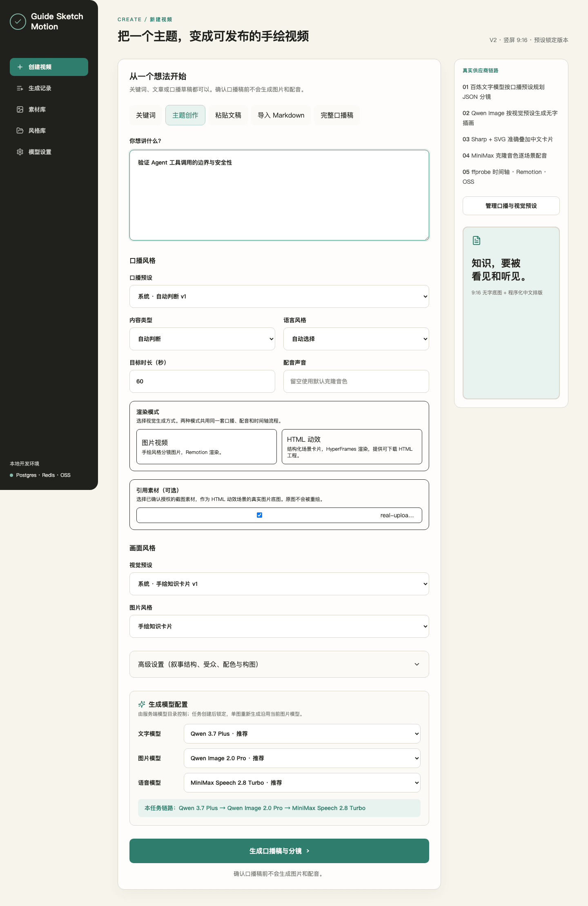This screenshot has width=588, height=906.
Task: Click the 真实供应商链路 heading
Action: [x=481, y=71]
